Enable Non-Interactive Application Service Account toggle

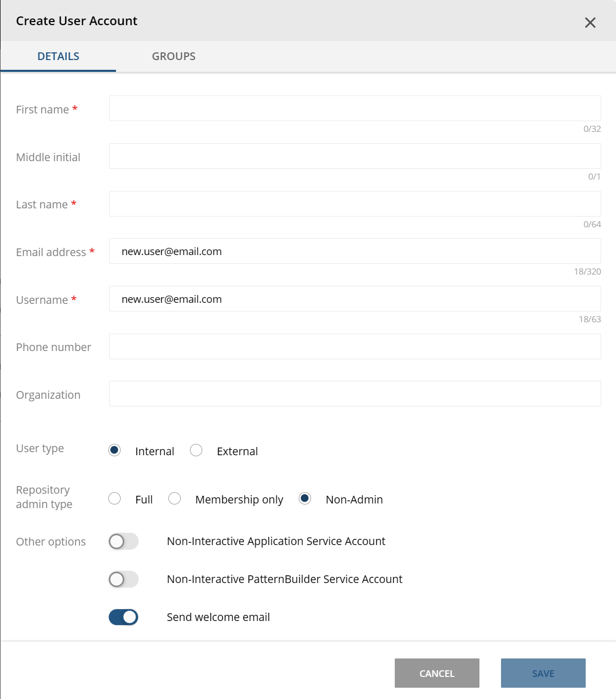(x=123, y=541)
